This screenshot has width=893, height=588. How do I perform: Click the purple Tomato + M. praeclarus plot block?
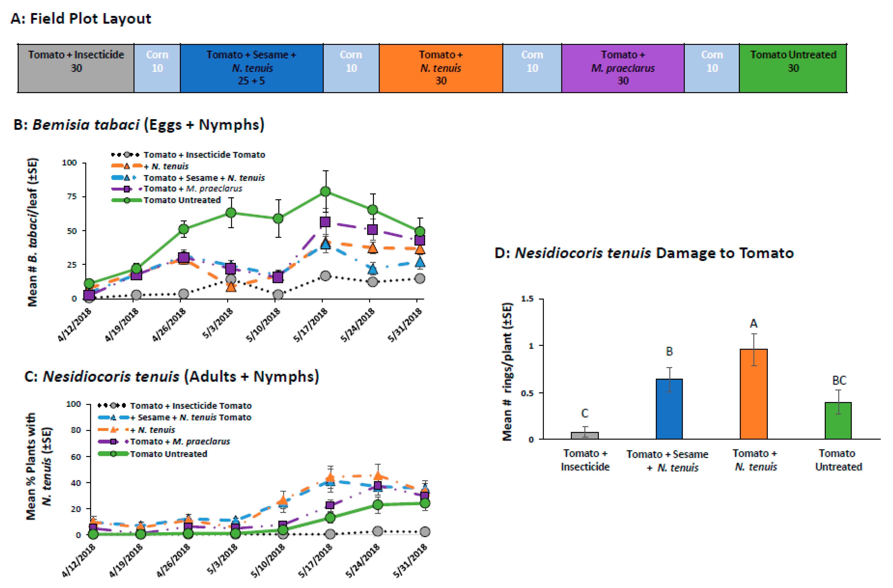coord(623,68)
